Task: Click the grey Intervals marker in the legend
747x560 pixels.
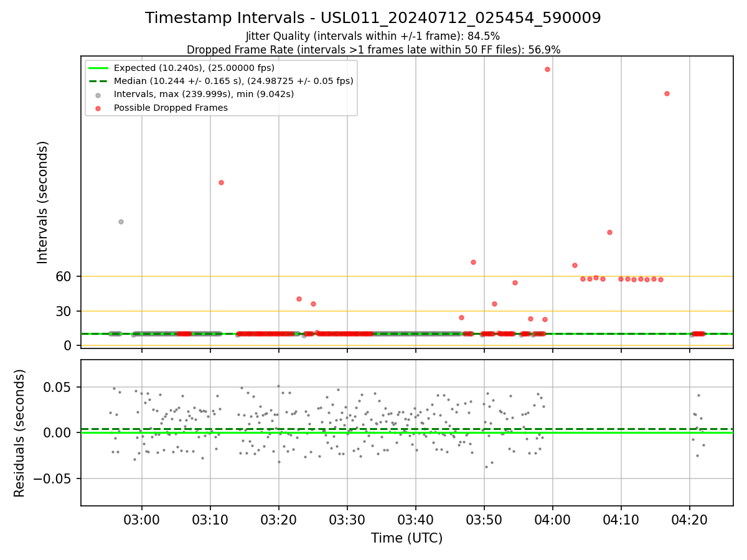Action: point(99,95)
